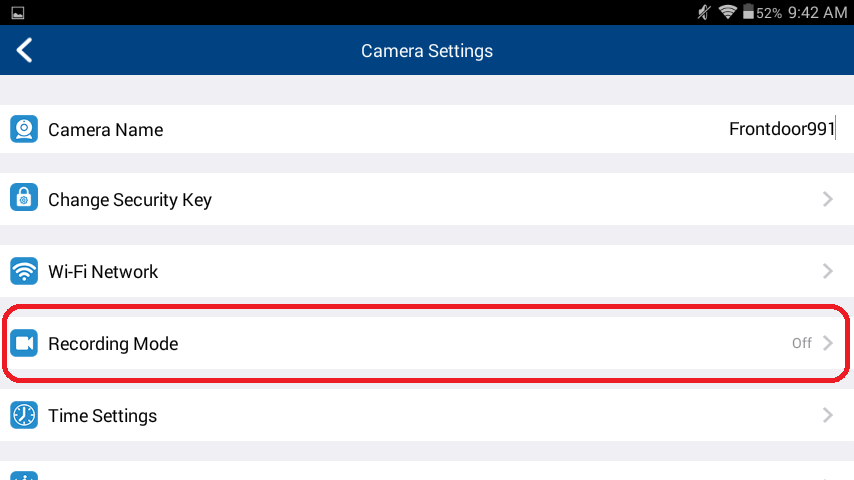Tap the partially visible icon below Time Settings
This screenshot has width=854, height=480.
(24, 476)
